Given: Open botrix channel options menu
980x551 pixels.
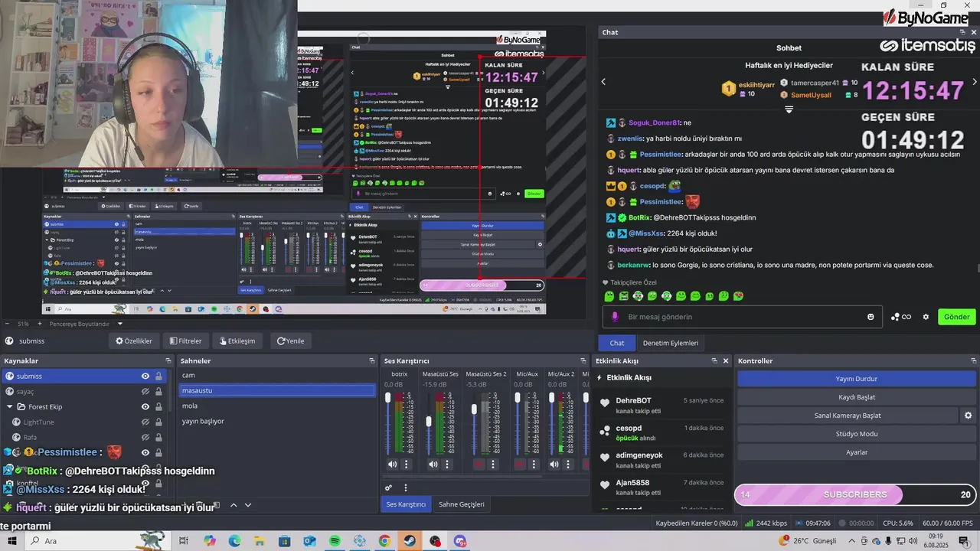Looking at the screenshot, I should coord(407,464).
